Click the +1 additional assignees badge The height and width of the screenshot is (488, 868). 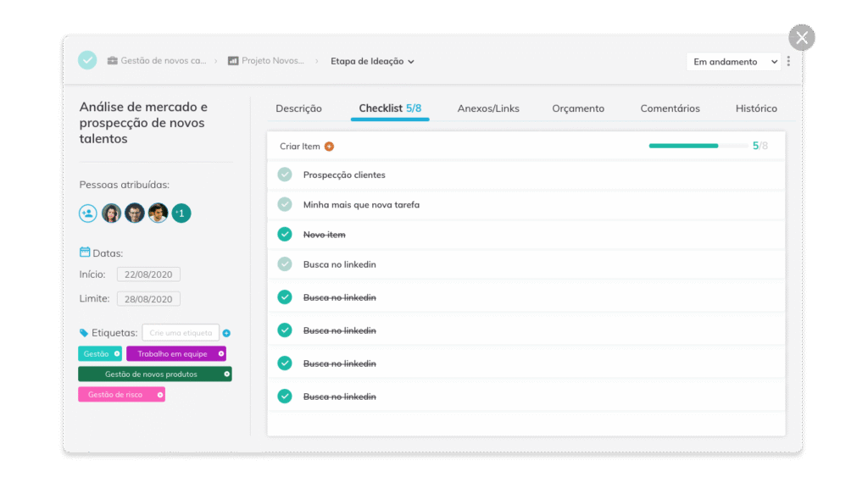tap(181, 213)
